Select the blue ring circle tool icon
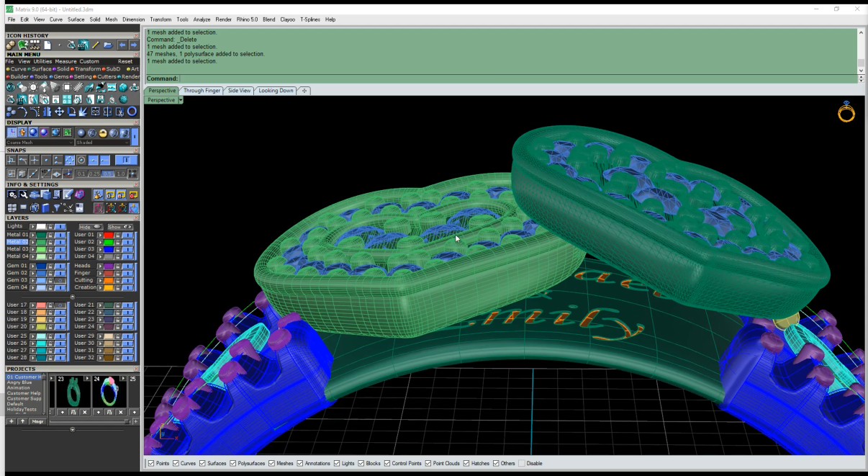The height and width of the screenshot is (476, 868). click(132, 112)
